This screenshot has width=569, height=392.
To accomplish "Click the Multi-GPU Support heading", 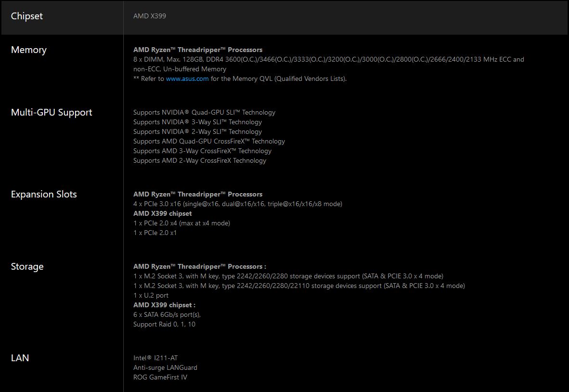I will pyautogui.click(x=52, y=113).
